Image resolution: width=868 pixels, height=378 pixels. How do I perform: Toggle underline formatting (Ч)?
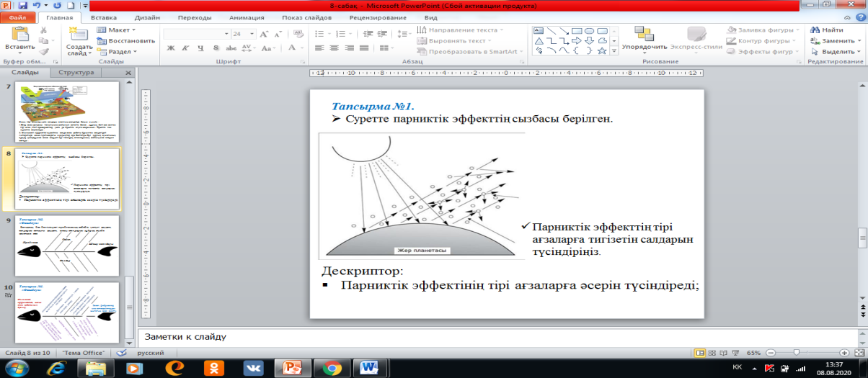tap(199, 48)
